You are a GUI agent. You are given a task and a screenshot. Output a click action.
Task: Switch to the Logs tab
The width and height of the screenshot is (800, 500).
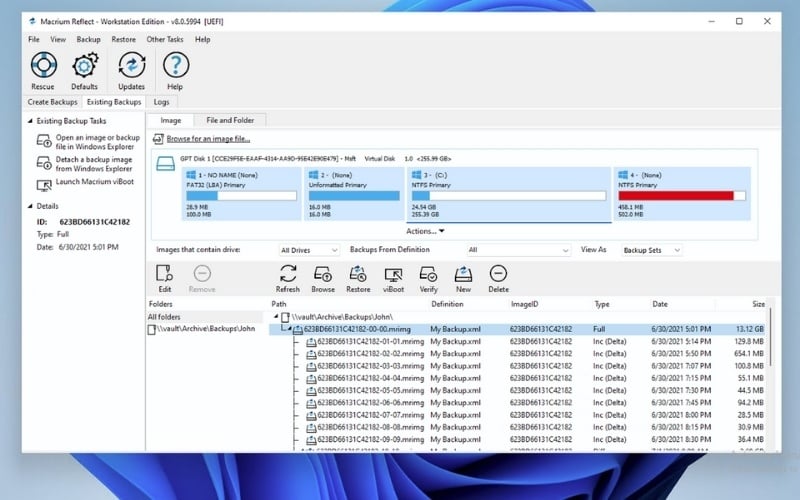pos(160,102)
